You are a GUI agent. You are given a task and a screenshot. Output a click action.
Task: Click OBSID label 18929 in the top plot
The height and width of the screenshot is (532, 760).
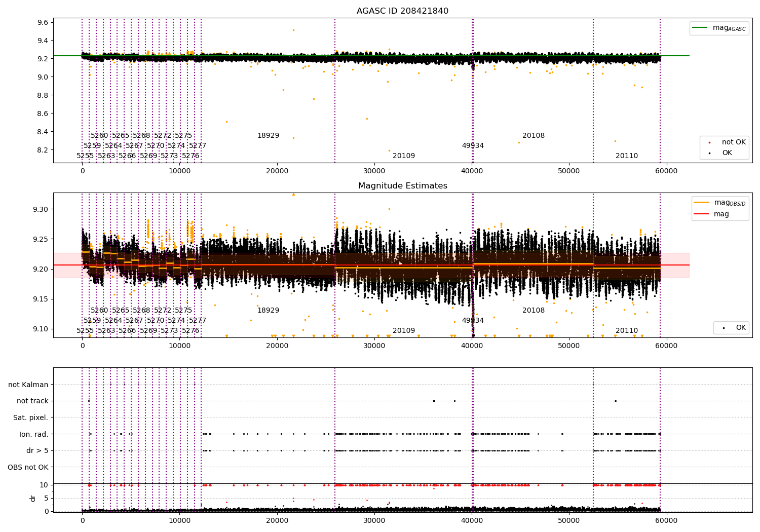click(268, 135)
